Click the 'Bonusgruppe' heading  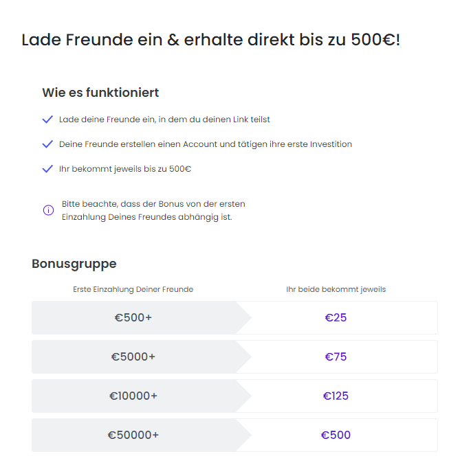tap(74, 264)
